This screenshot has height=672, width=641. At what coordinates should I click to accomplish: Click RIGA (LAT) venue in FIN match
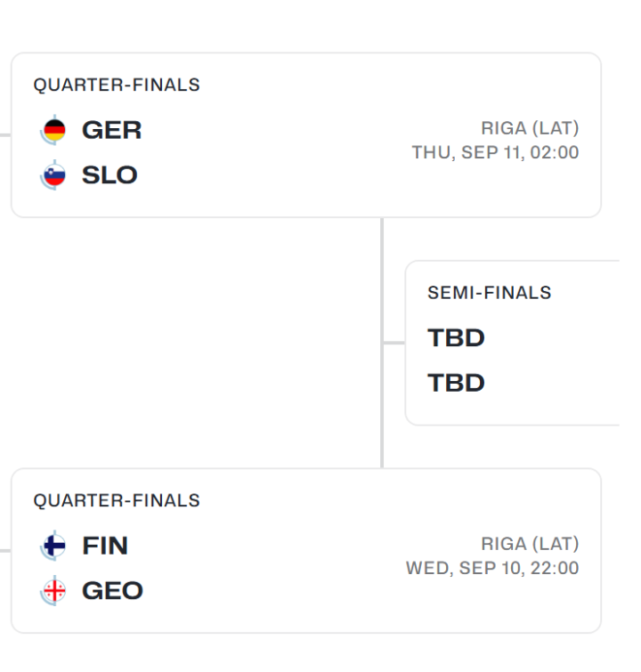point(530,544)
